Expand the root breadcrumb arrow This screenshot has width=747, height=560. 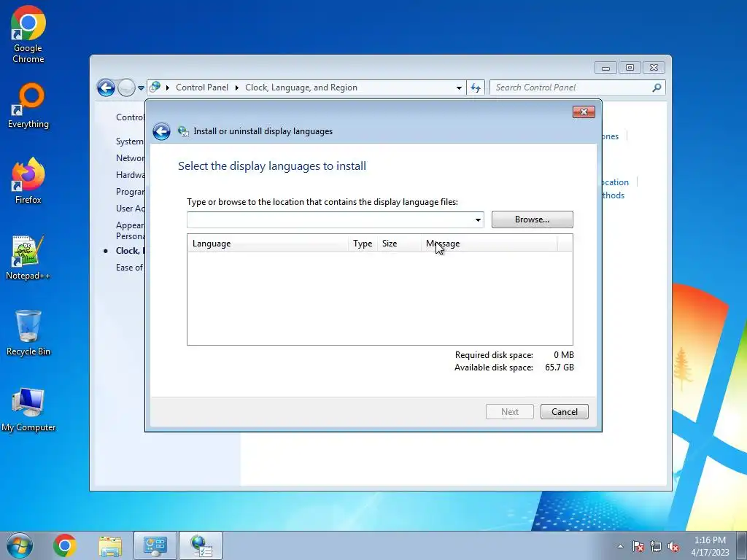[x=168, y=87]
